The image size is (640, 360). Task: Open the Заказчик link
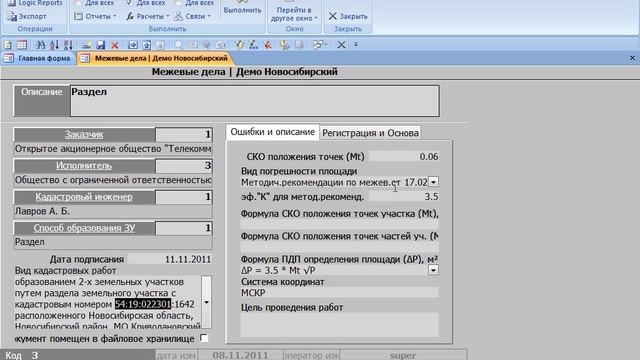pyautogui.click(x=84, y=134)
